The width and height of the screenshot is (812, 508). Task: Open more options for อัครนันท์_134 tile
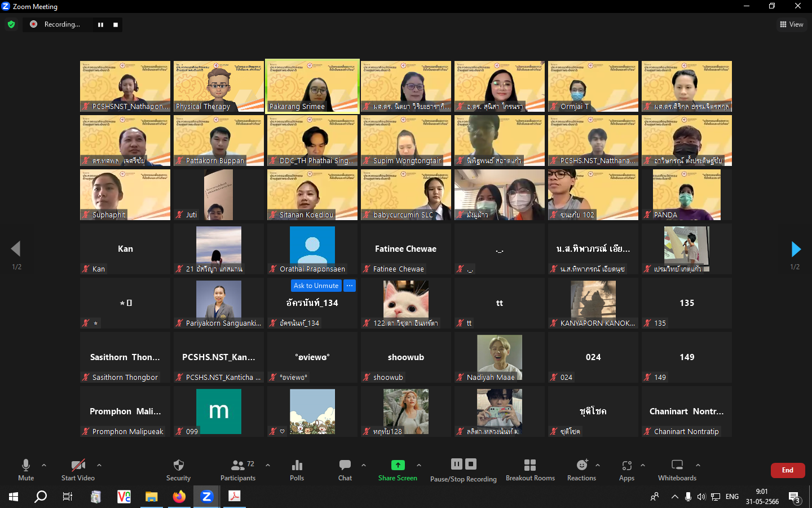pos(350,286)
